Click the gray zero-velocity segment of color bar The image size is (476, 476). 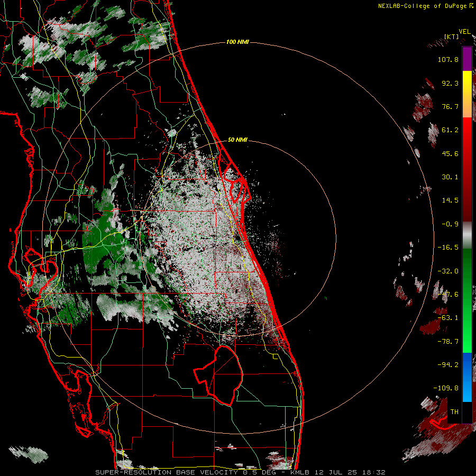coord(467,235)
